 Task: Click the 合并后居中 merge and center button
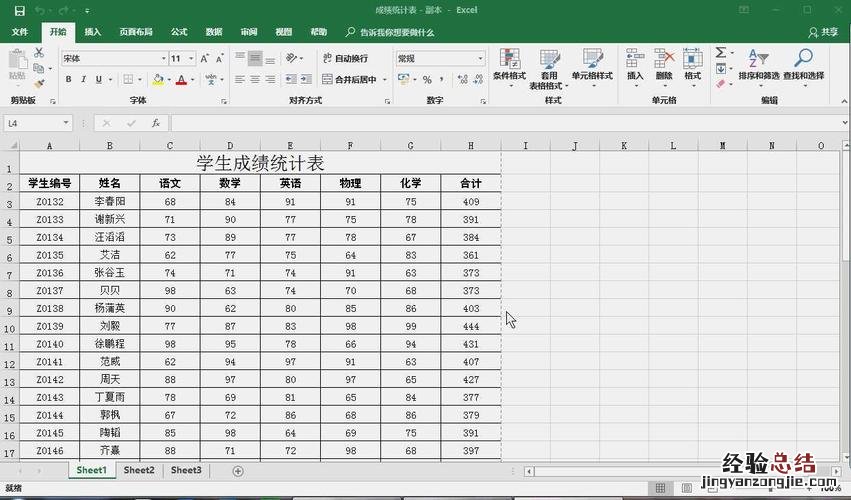(350, 80)
